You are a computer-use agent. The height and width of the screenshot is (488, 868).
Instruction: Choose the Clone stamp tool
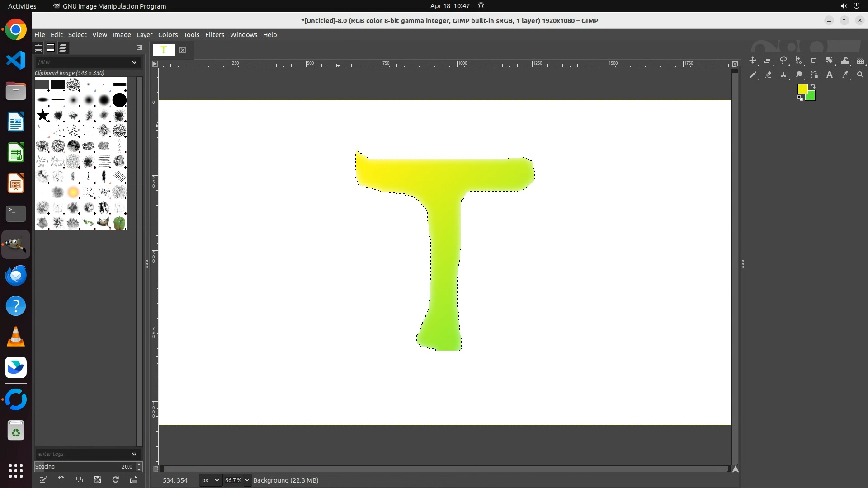coord(783,75)
